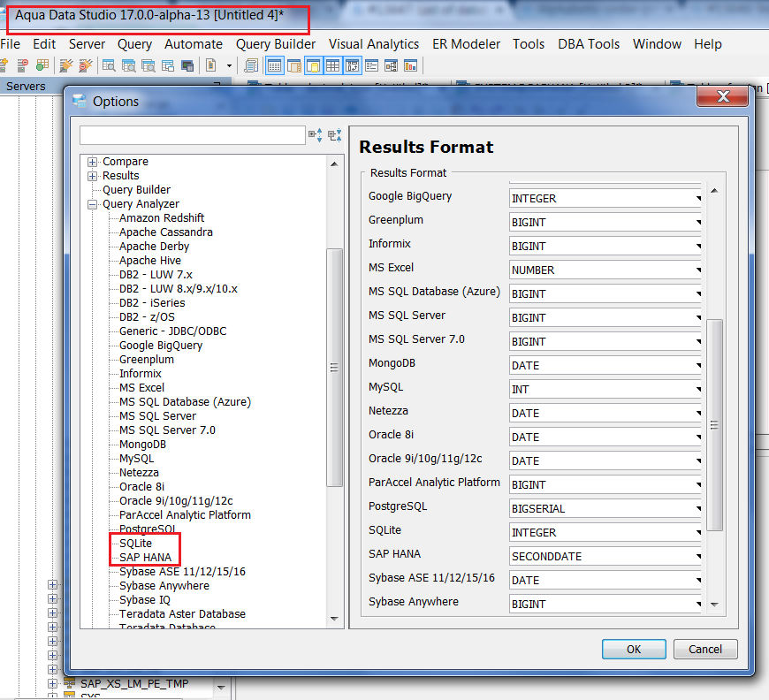Toggle the pivot layout toolbar button
The height and width of the screenshot is (700, 769).
[352, 65]
